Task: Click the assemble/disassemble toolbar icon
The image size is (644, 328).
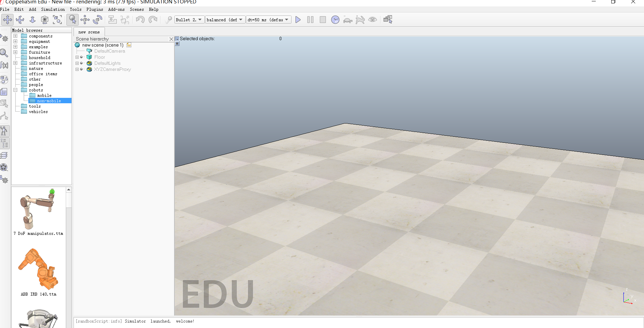Action: point(112,20)
